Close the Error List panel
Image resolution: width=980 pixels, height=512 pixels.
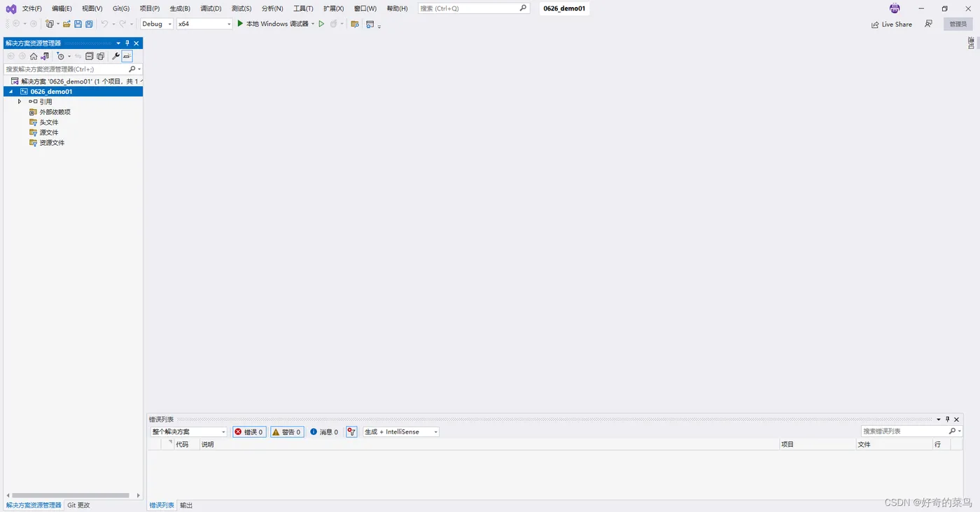pos(957,420)
